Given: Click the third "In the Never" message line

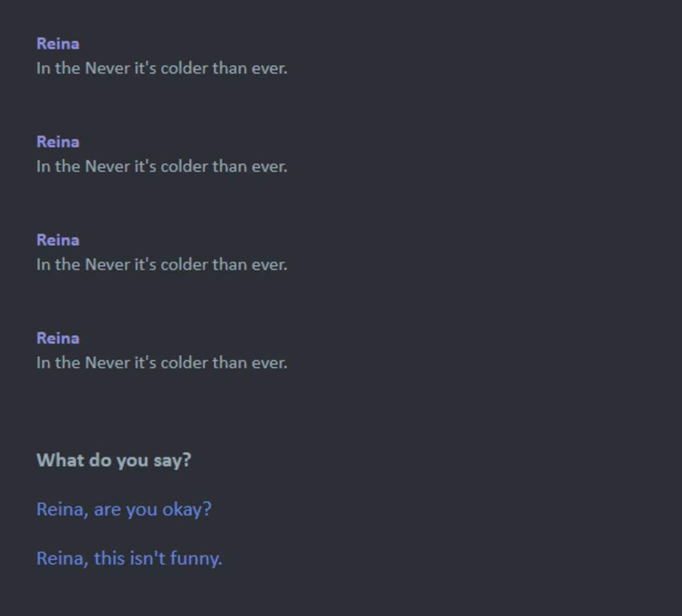Looking at the screenshot, I should coord(162,265).
